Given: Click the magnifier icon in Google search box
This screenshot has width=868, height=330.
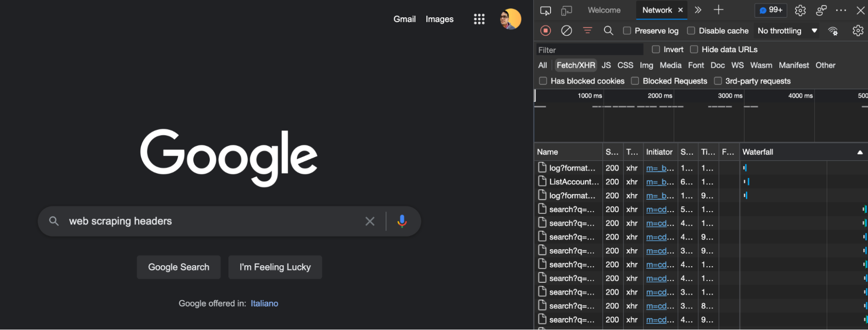Looking at the screenshot, I should [x=54, y=221].
